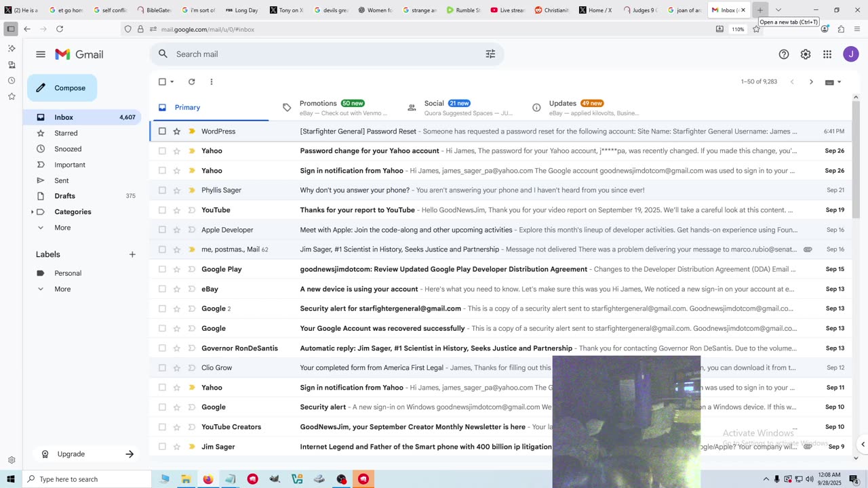The height and width of the screenshot is (488, 868).
Task: Open more options three-dot menu above inbox
Action: point(212,82)
